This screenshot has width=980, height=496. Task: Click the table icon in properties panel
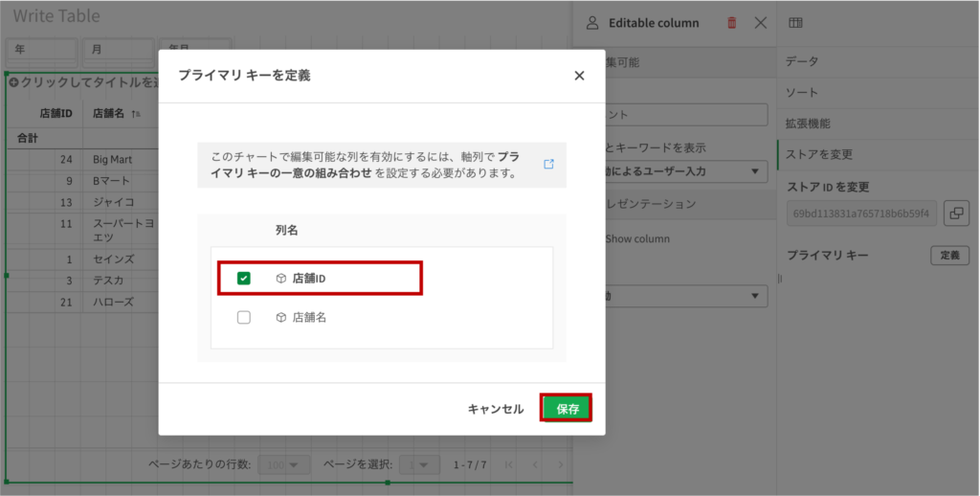(795, 23)
